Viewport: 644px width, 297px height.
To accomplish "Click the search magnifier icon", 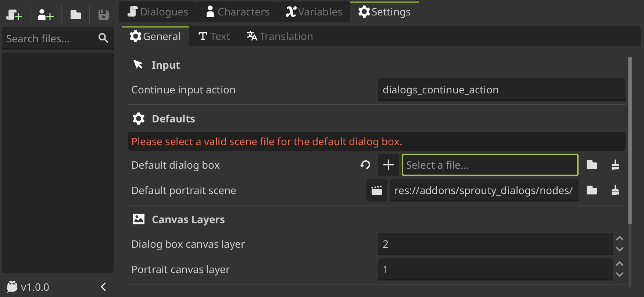I will [103, 38].
